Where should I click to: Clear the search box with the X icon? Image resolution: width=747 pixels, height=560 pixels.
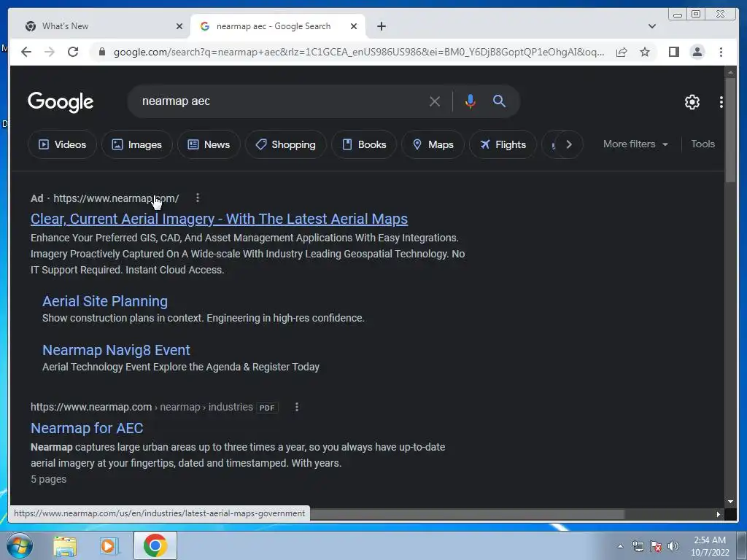pyautogui.click(x=435, y=101)
